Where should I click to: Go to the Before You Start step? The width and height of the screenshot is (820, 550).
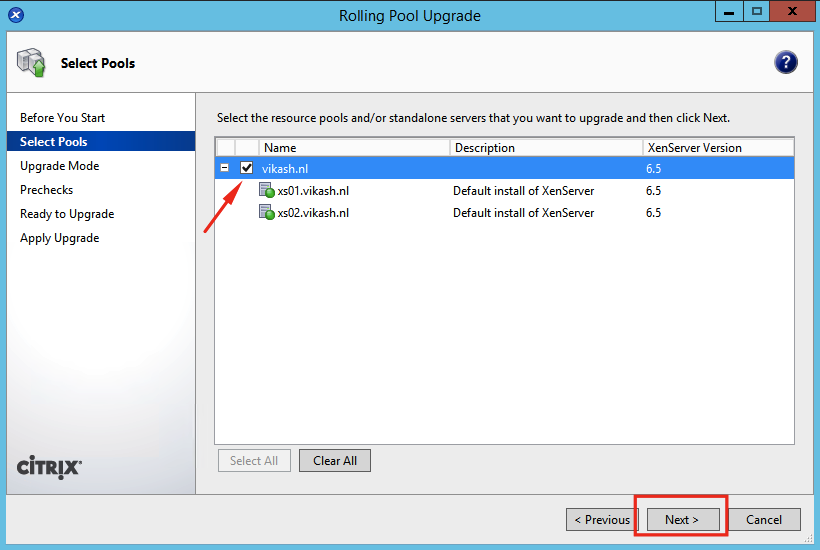62,118
